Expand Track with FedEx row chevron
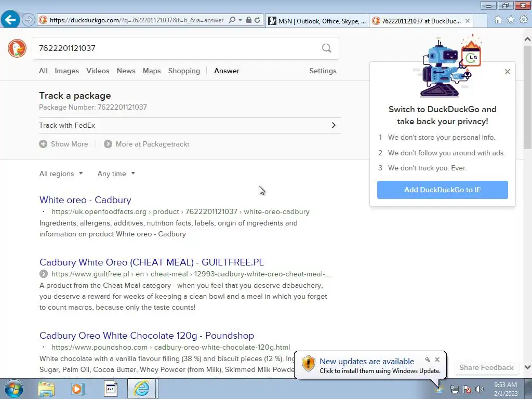The width and height of the screenshot is (532, 399). click(x=334, y=125)
